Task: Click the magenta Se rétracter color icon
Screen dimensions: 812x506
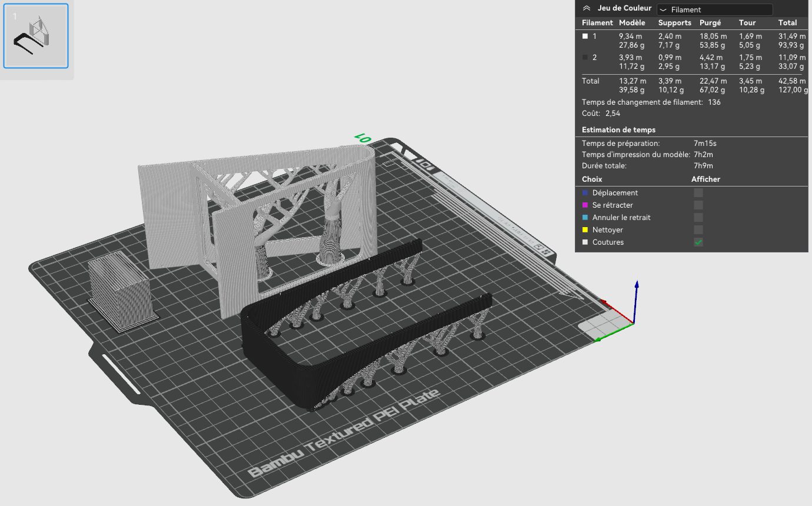Action: click(585, 205)
